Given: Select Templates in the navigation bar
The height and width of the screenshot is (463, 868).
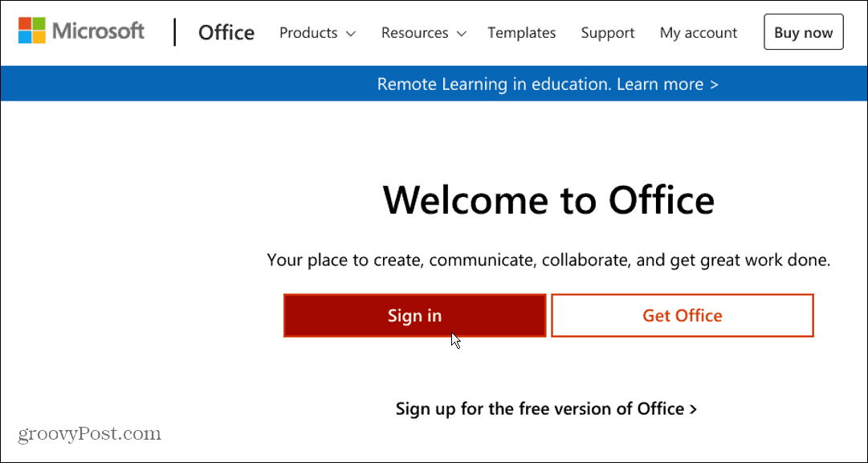Looking at the screenshot, I should pos(521,33).
